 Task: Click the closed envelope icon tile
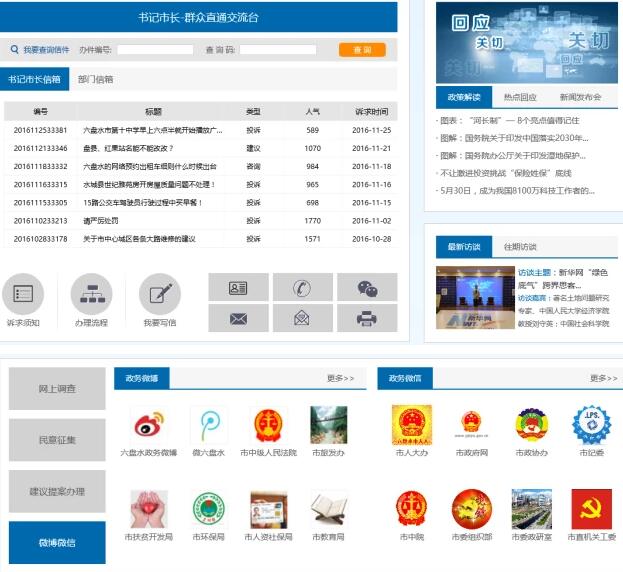pyautogui.click(x=238, y=319)
